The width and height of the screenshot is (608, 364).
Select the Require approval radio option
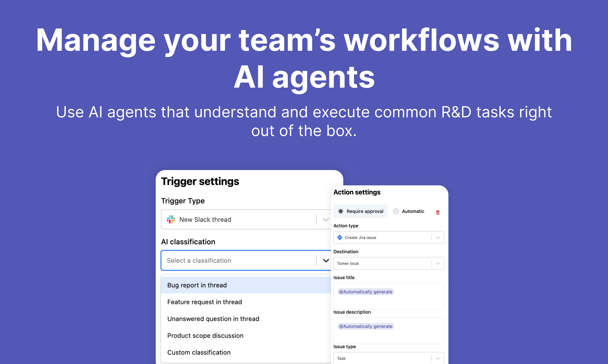(x=340, y=211)
